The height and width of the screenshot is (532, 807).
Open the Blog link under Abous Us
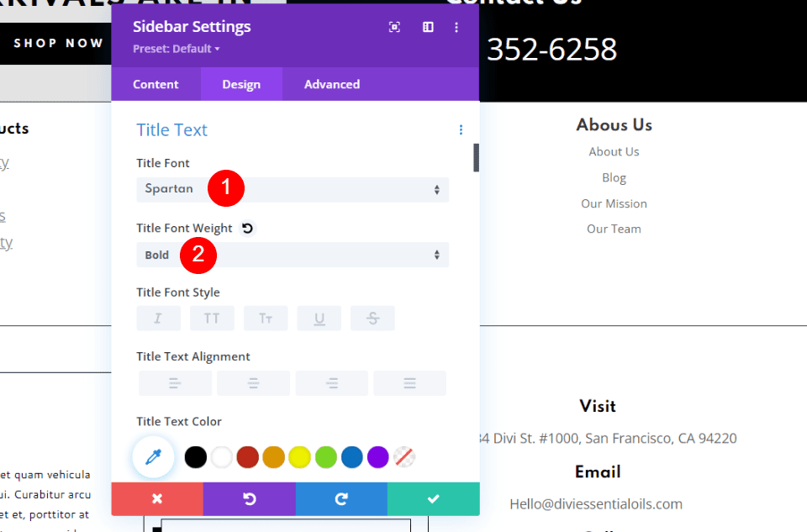pos(614,177)
